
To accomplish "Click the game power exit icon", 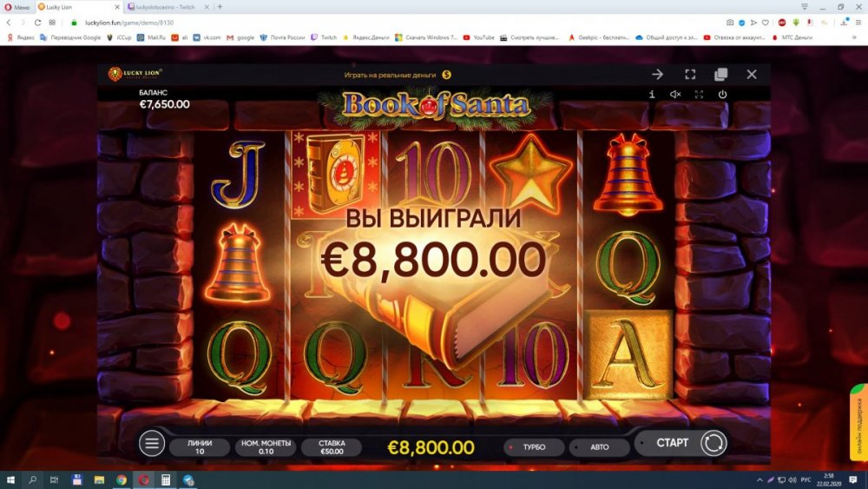I will pos(722,94).
